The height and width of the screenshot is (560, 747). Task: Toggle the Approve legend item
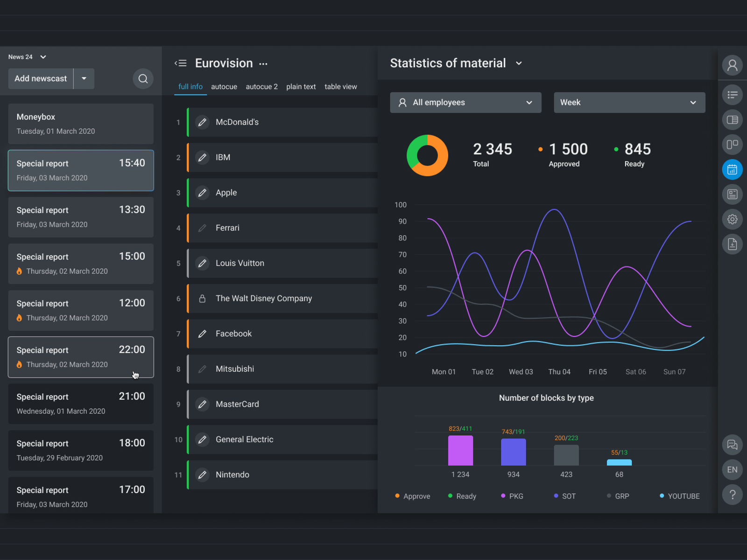(413, 496)
